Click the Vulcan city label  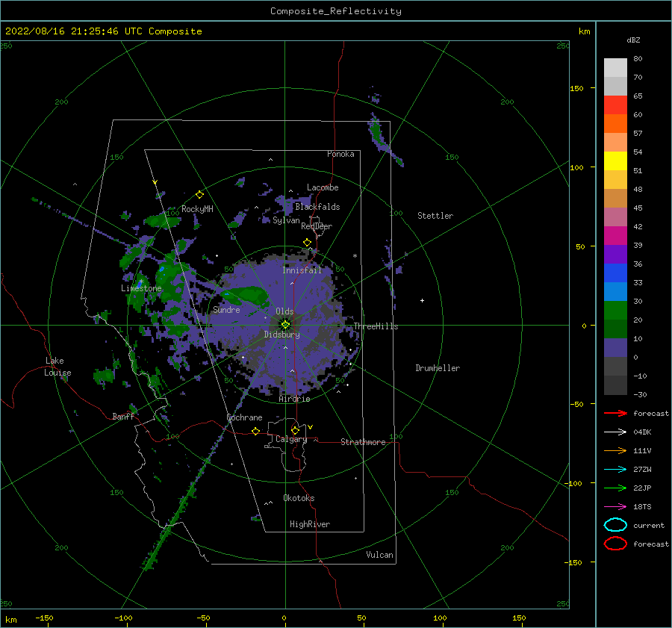pos(380,555)
